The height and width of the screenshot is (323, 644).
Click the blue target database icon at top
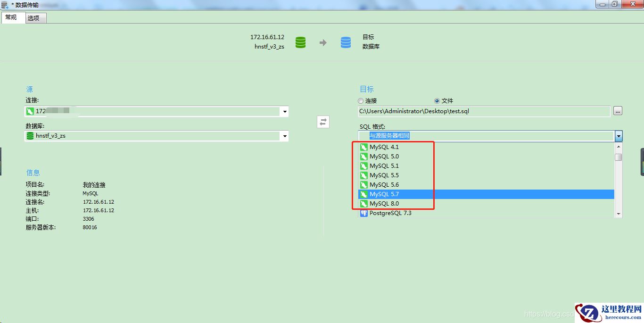(346, 42)
